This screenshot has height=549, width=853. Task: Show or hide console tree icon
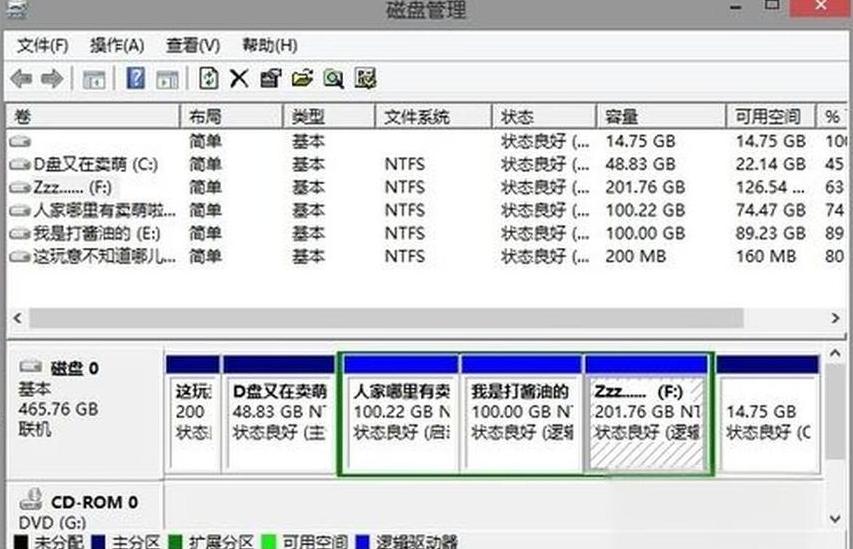[x=94, y=79]
